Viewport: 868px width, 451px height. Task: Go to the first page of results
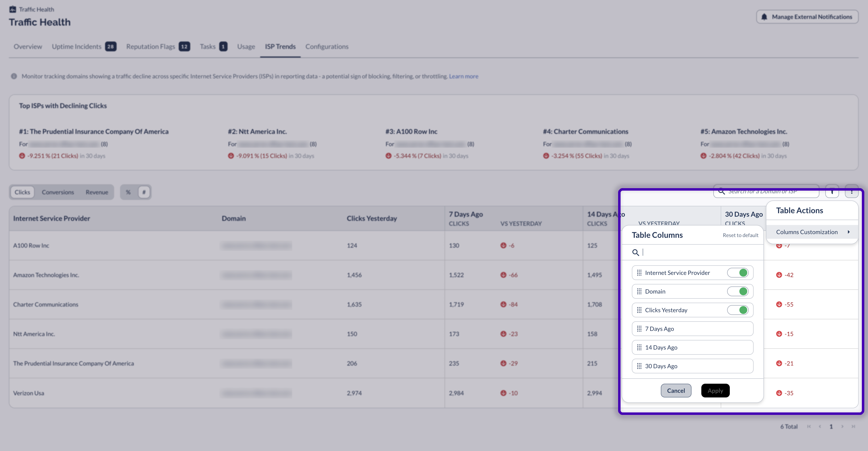coord(809,426)
